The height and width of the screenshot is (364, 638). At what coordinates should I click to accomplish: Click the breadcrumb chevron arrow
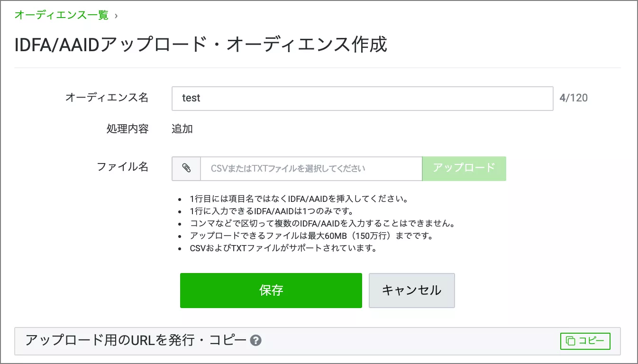pyautogui.click(x=116, y=16)
